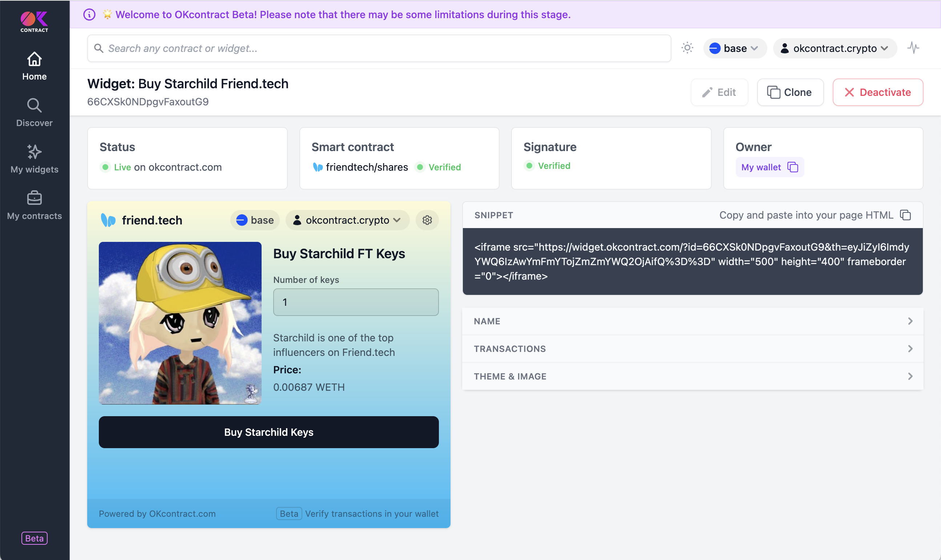
Task: Click the Beta badge in sidebar
Action: tap(35, 538)
